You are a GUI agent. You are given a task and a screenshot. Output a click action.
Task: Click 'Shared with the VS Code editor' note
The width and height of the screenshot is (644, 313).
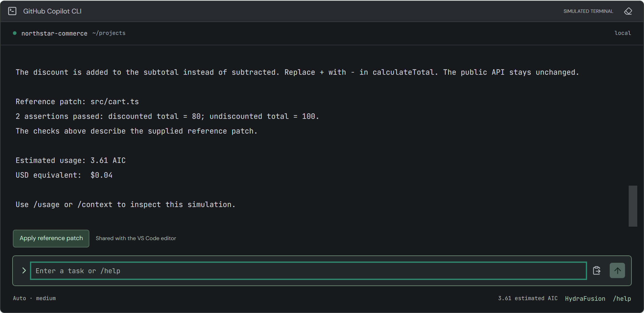tap(136, 238)
